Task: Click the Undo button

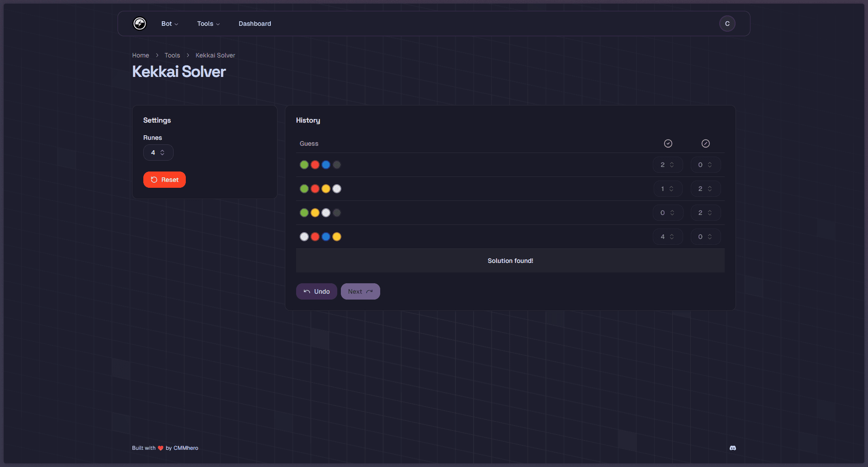Action: tap(316, 291)
